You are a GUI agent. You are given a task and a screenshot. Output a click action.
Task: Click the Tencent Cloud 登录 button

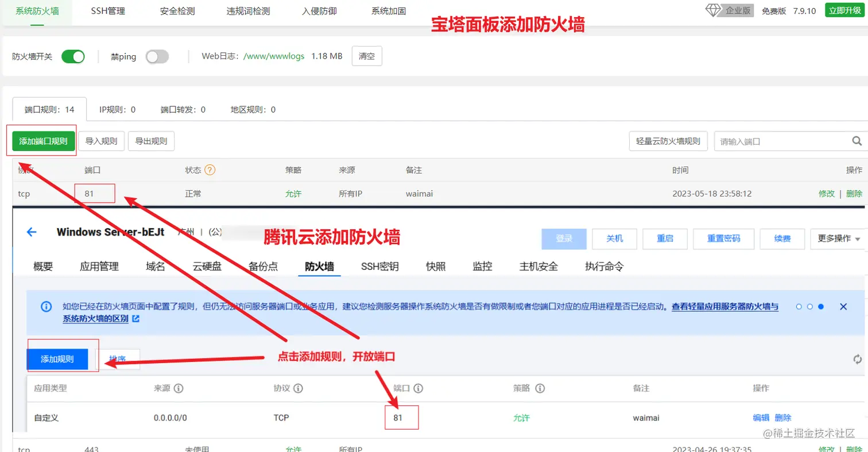pos(564,238)
